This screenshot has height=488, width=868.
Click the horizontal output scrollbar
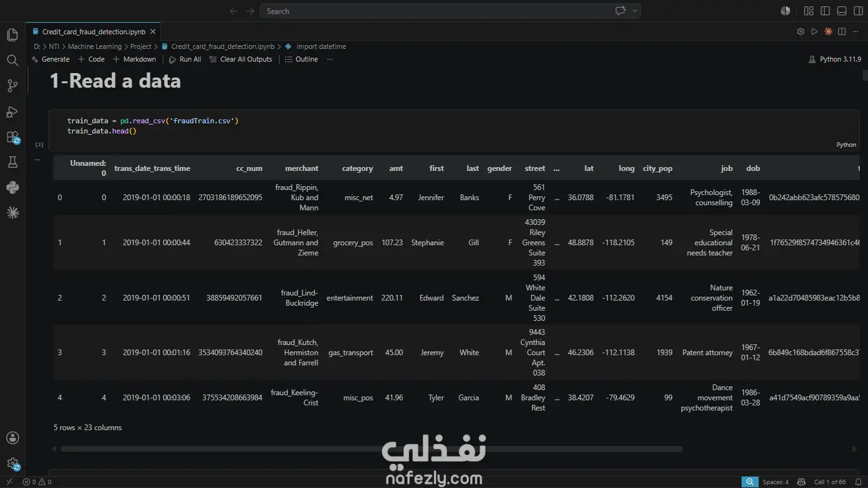372,449
